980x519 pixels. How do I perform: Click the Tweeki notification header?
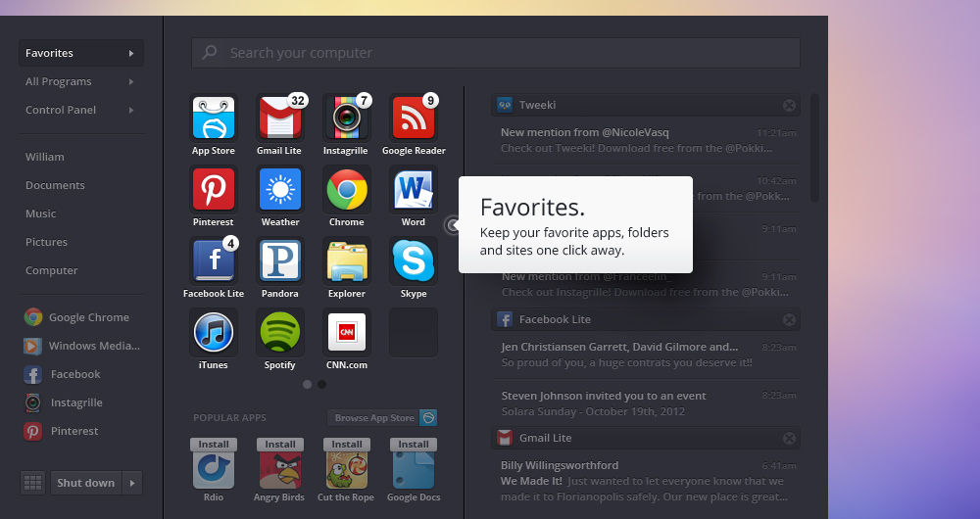pyautogui.click(x=646, y=105)
